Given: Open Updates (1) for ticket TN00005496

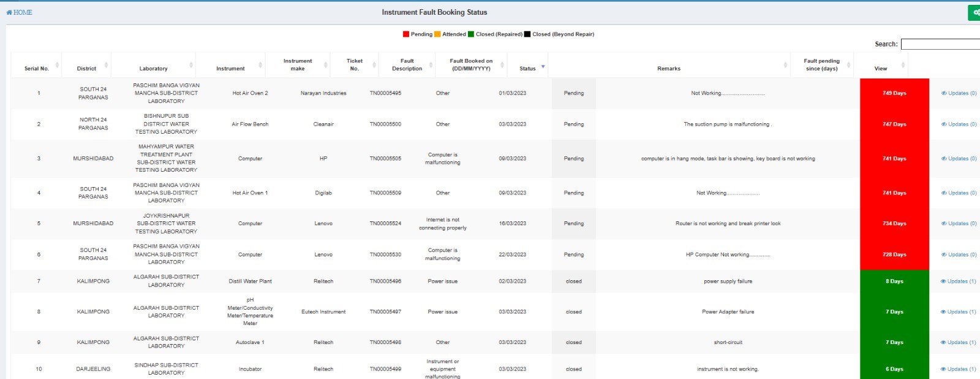Looking at the screenshot, I should [959, 281].
